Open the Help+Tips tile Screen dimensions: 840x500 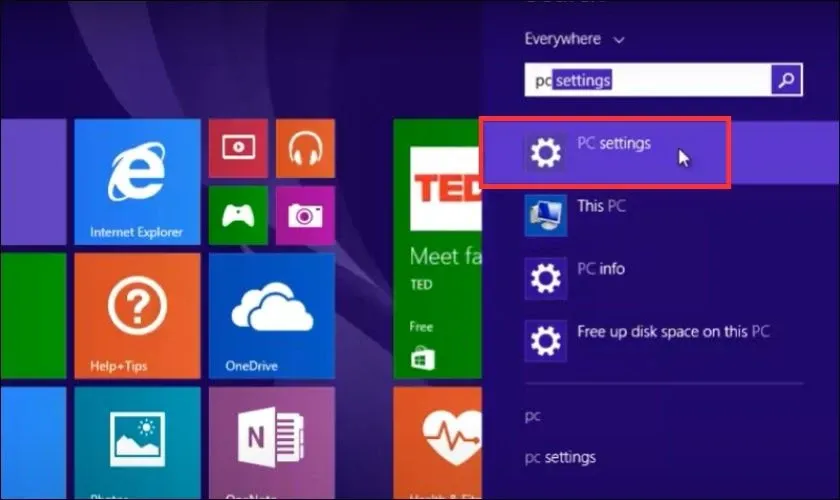(137, 316)
